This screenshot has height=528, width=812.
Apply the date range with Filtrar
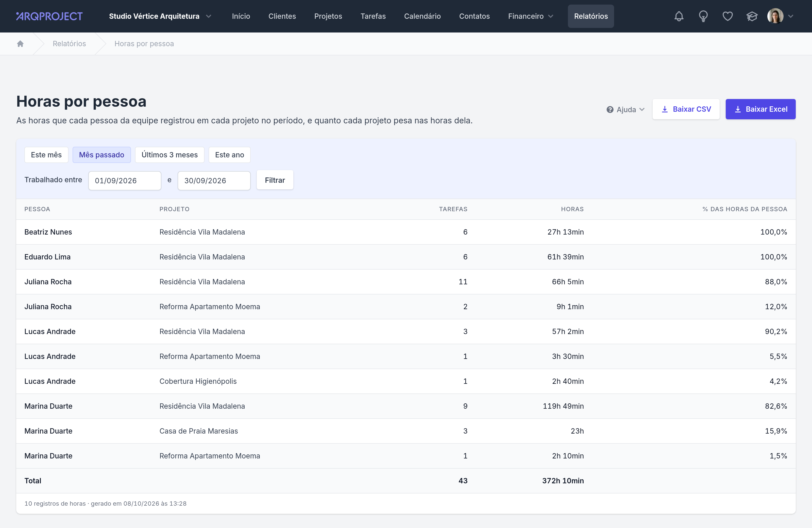(x=275, y=180)
